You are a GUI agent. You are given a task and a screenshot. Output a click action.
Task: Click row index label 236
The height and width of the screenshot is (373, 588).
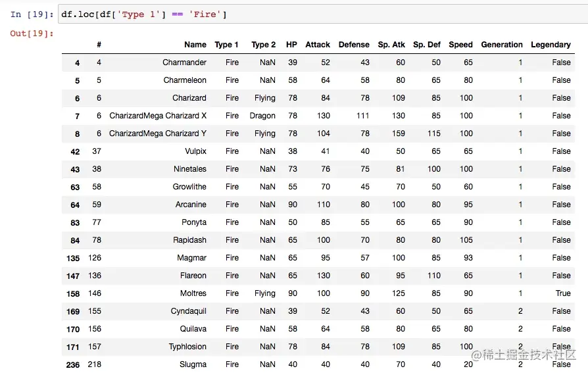73,364
